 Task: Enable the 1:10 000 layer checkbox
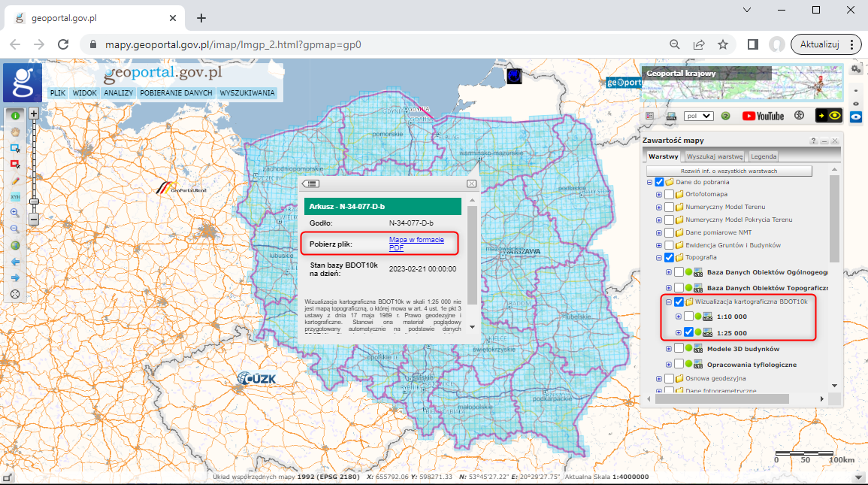click(x=688, y=317)
